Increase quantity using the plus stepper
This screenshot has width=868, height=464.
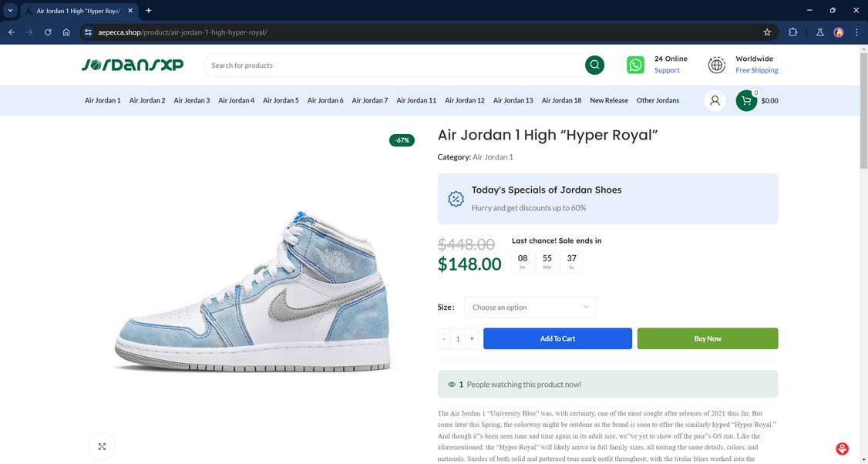click(x=471, y=338)
